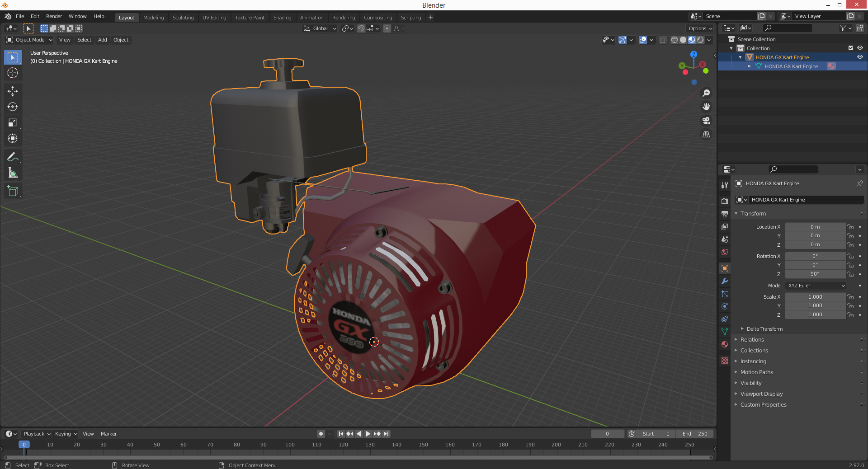
Task: Open the Options dropdown
Action: (x=700, y=28)
